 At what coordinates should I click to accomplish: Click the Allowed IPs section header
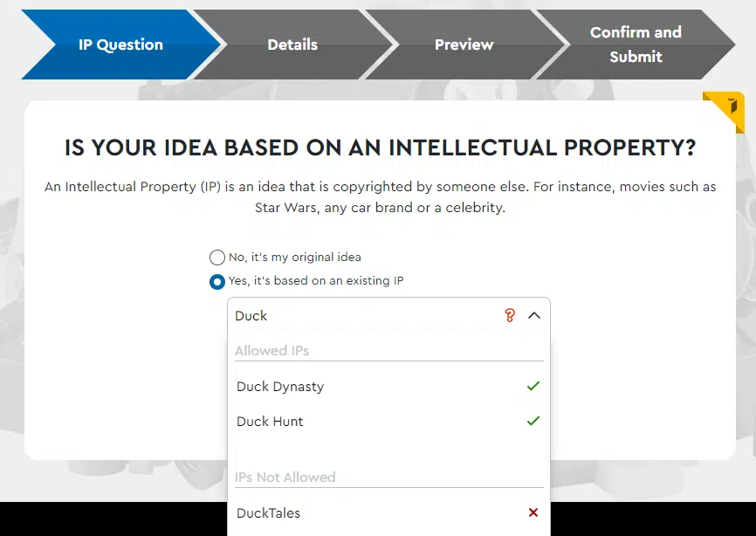coord(271,350)
